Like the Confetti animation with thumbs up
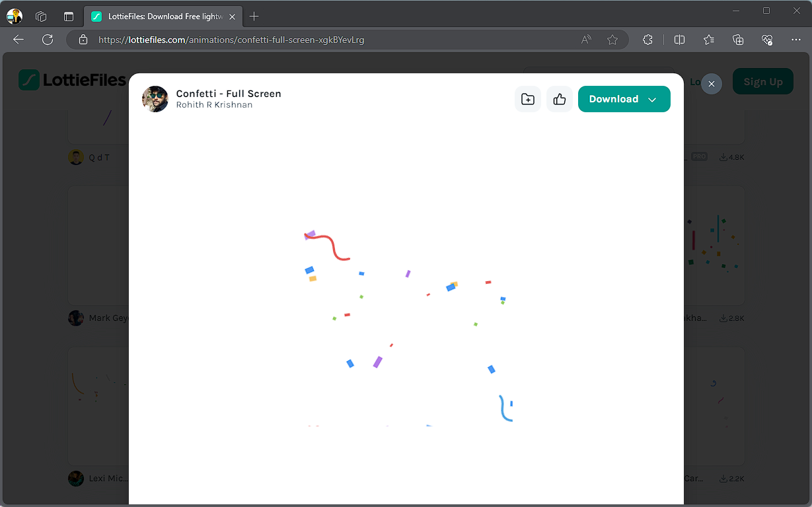Screen dimensions: 812x507 560,99
